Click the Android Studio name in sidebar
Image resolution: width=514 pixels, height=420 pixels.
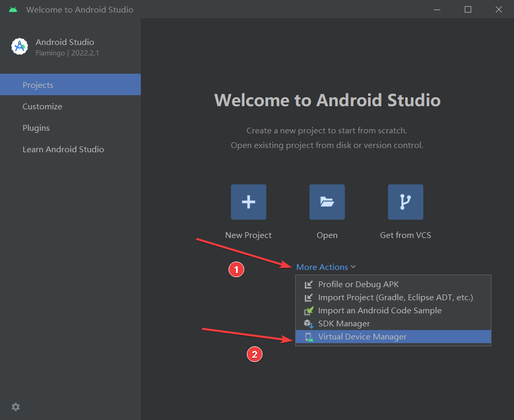(65, 42)
